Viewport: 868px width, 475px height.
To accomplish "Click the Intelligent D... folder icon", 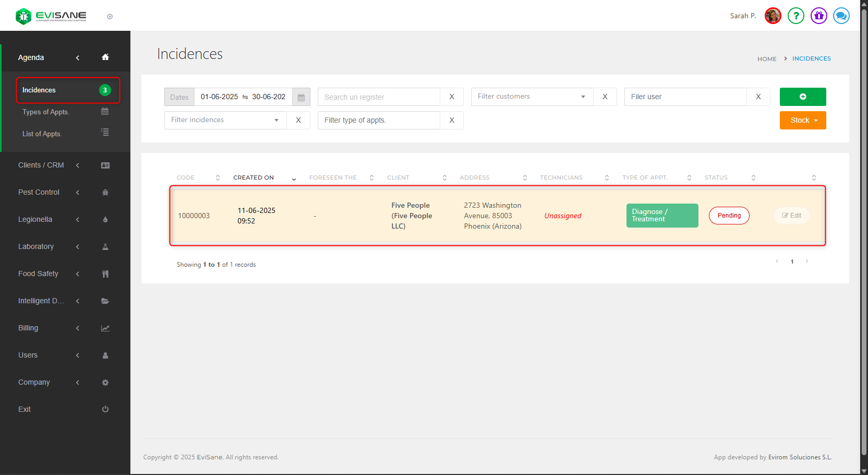I will pos(105,301).
